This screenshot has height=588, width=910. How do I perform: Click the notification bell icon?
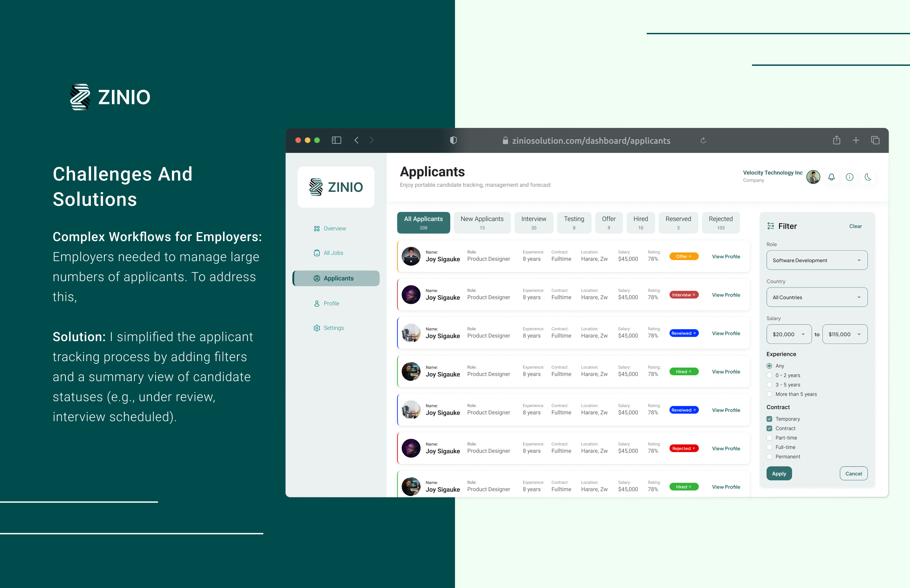tap(831, 177)
